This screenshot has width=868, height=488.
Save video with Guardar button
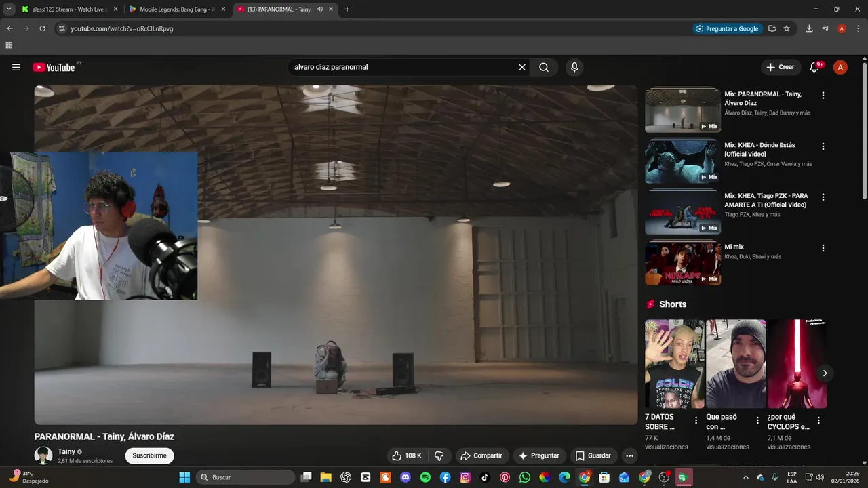point(593,455)
